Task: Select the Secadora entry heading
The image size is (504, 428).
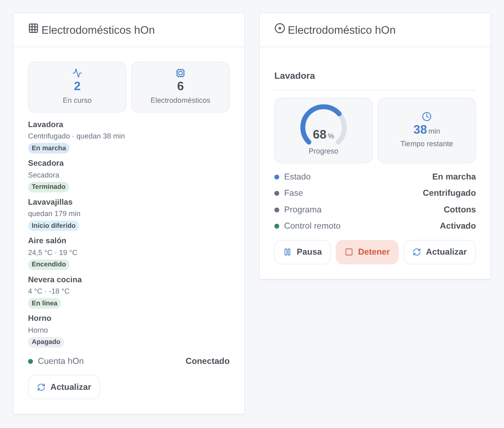Action: click(46, 163)
